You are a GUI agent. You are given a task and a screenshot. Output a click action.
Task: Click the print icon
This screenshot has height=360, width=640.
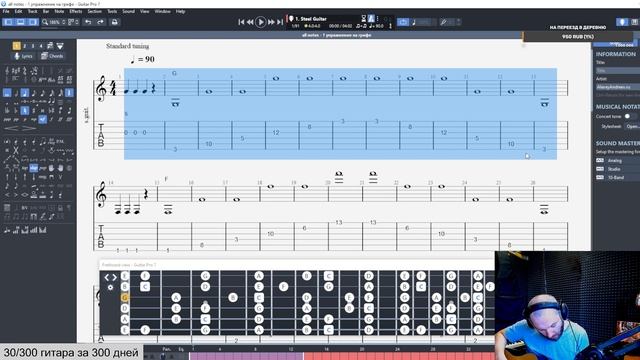click(115, 22)
